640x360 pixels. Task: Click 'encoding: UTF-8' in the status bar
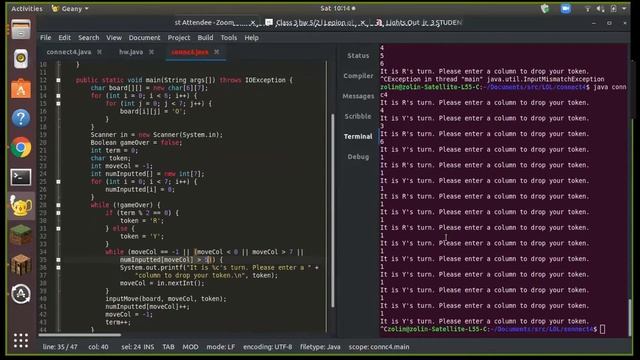point(267,347)
